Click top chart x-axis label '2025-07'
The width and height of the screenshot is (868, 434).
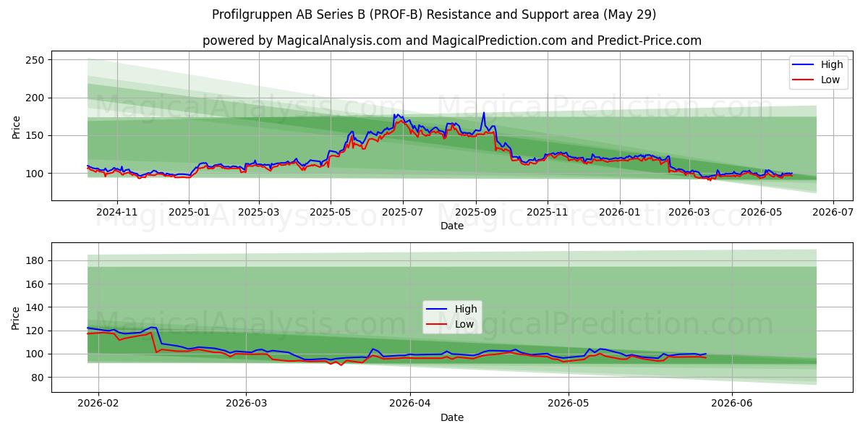point(403,212)
